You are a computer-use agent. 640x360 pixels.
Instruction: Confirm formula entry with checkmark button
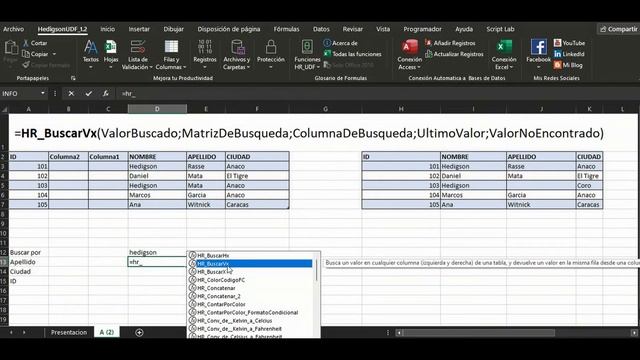coord(88,93)
